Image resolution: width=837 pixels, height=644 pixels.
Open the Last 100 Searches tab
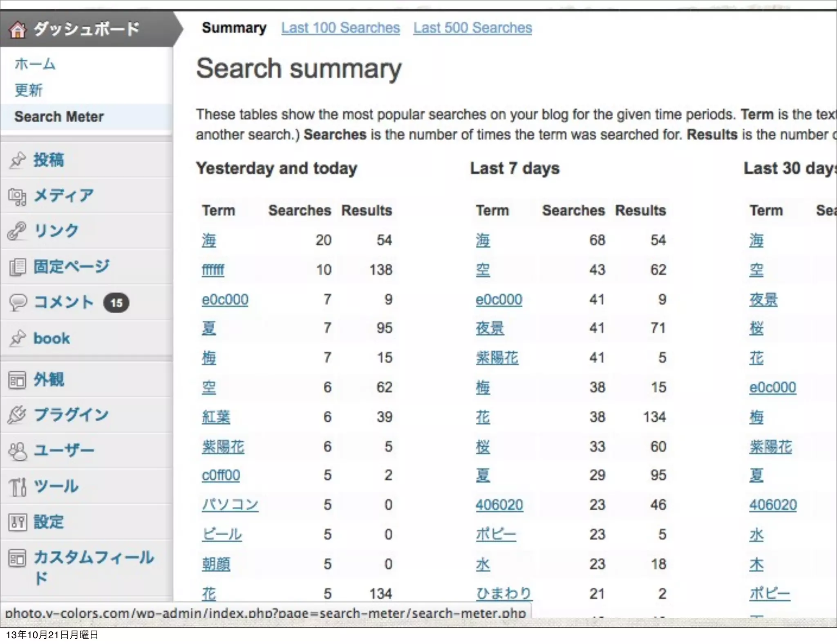tap(340, 28)
